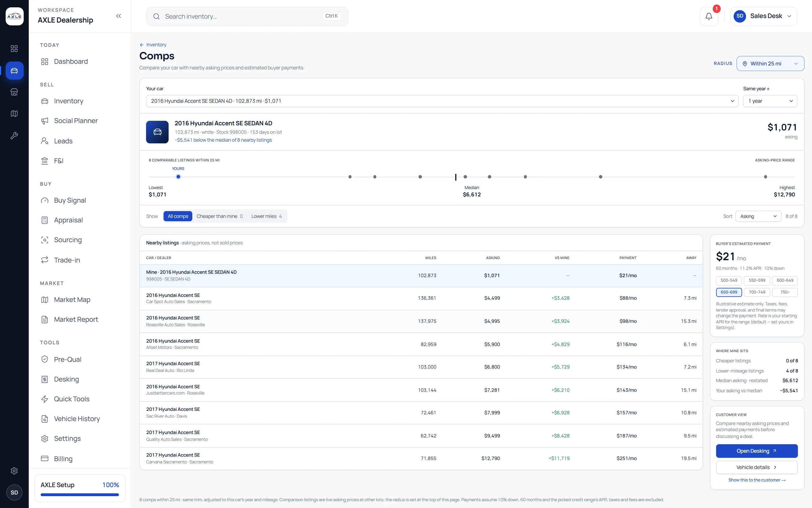This screenshot has width=812, height=508.
Task: Click the Vehicle History document icon
Action: pos(45,419)
